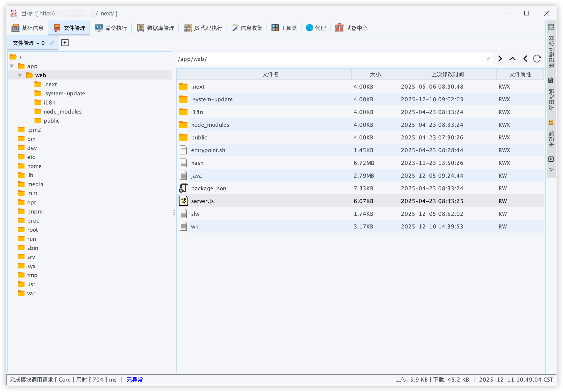Close the 文件管理 - 0 tab
Image resolution: width=563 pixels, height=392 pixels.
coord(52,43)
